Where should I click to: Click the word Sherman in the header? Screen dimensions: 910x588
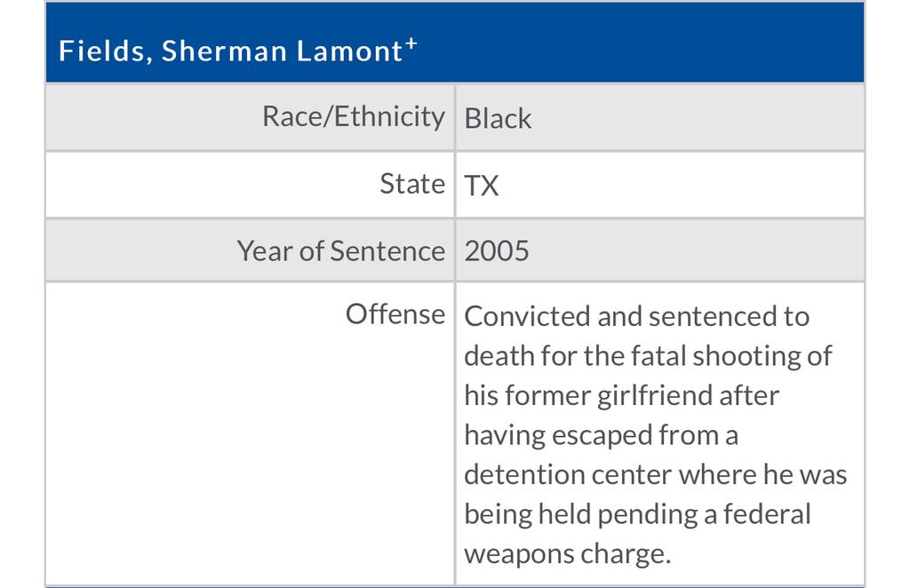click(x=224, y=51)
